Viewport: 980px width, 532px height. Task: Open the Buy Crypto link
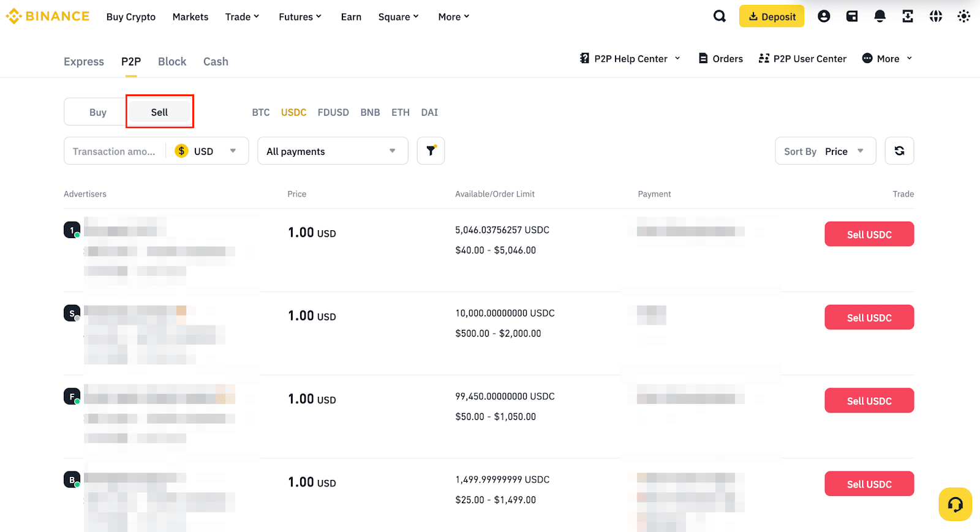coord(131,17)
